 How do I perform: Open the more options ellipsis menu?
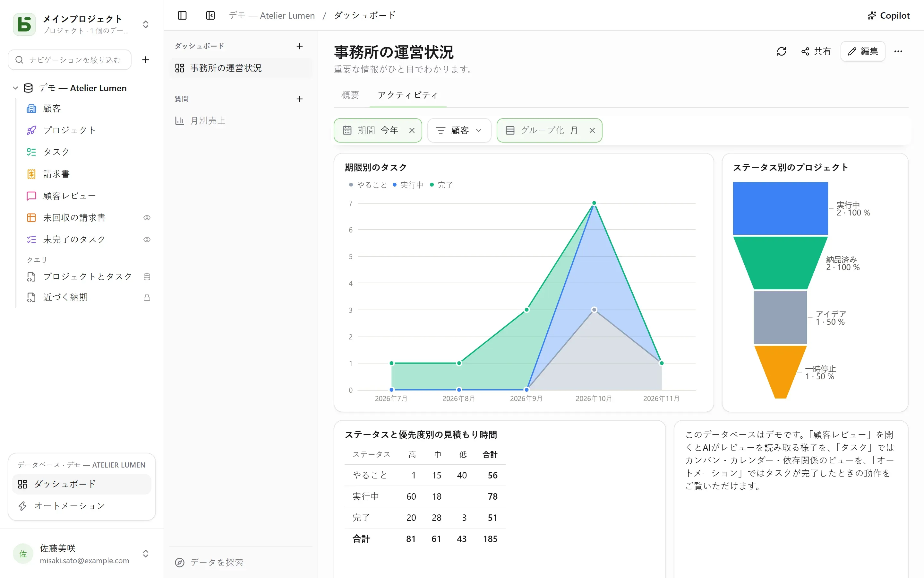[898, 51]
